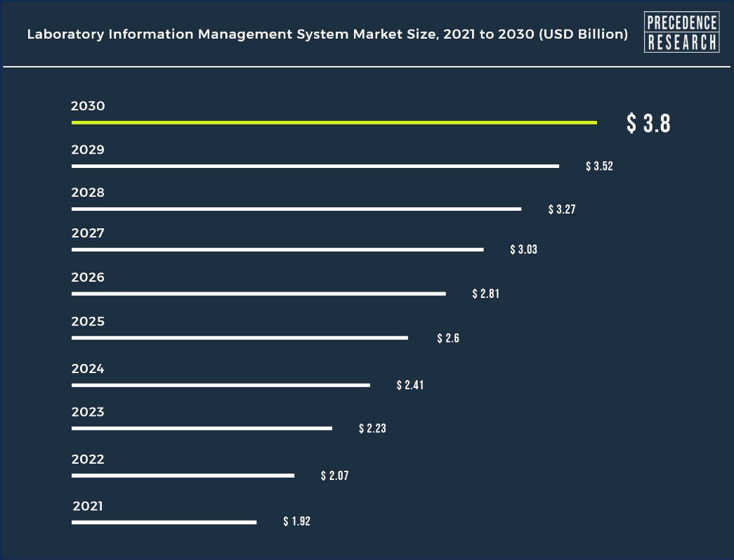Select the white 2026 bar

coord(258,293)
